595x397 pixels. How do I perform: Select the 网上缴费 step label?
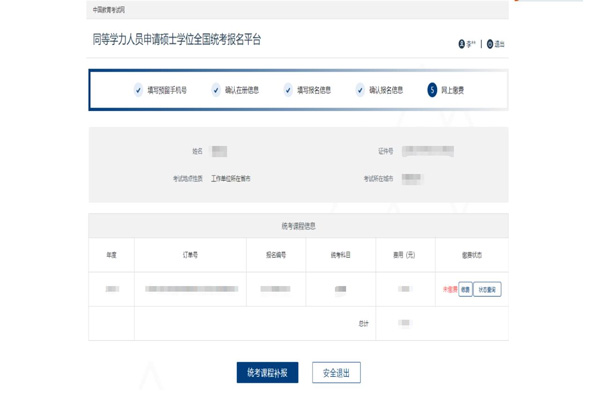[452, 90]
